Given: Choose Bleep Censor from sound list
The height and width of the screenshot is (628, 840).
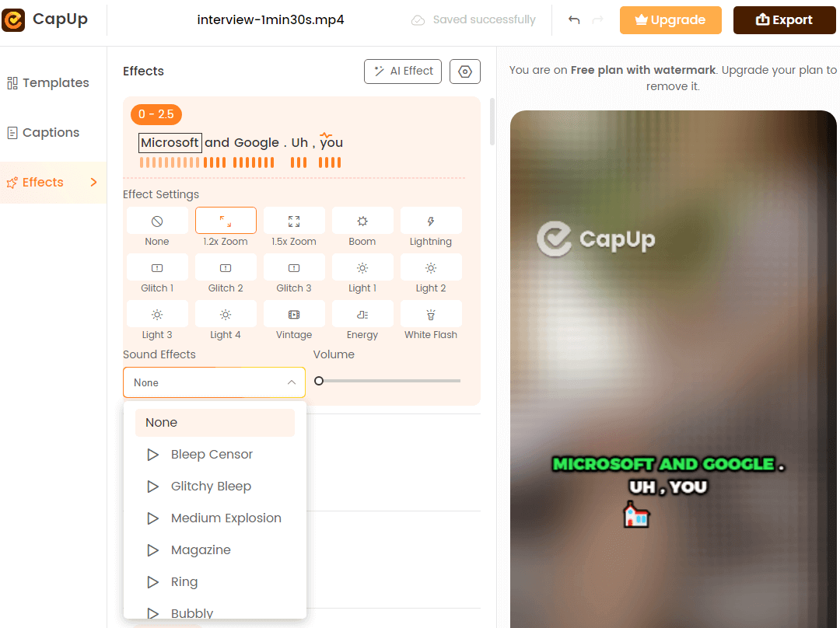Looking at the screenshot, I should coord(212,455).
